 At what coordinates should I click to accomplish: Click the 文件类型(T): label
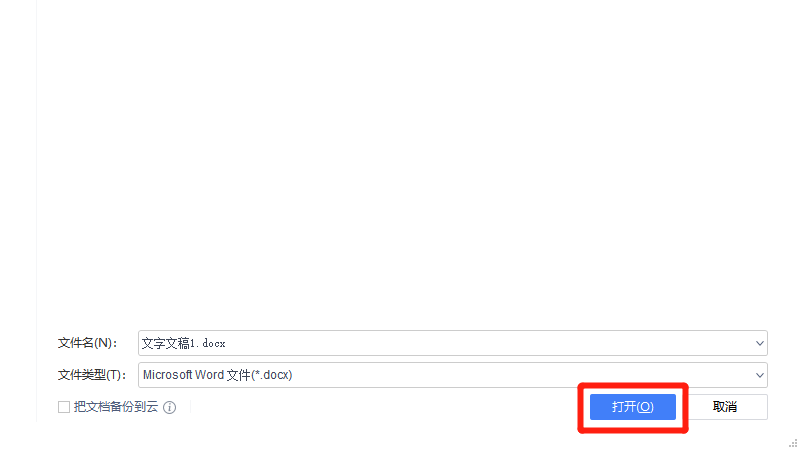[x=92, y=375]
